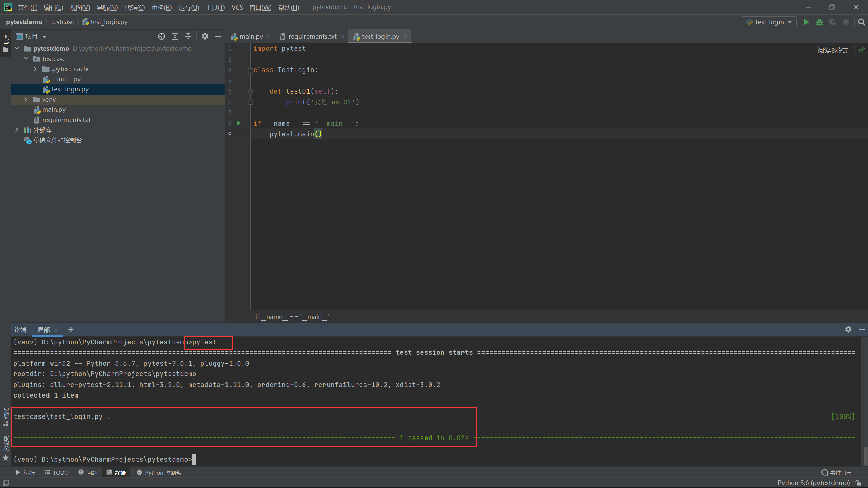Click Expand All in the project panel
This screenshot has width=868, height=488.
pos(175,36)
